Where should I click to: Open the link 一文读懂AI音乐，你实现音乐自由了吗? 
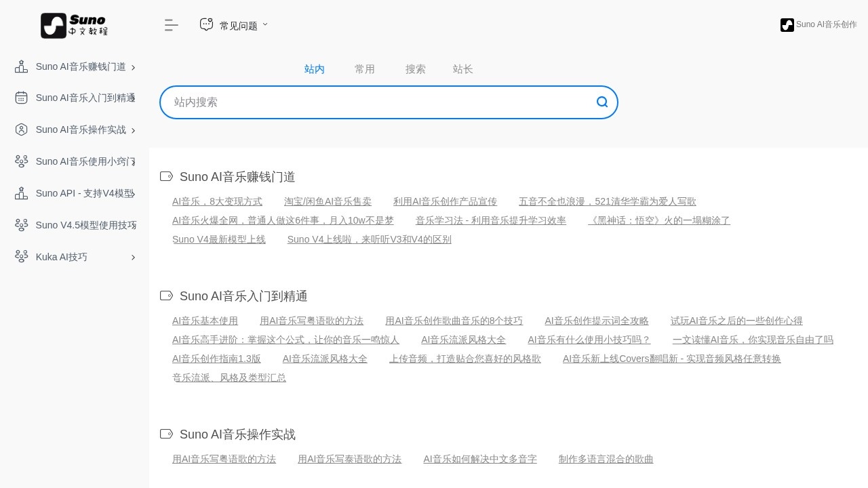pyautogui.click(x=753, y=340)
